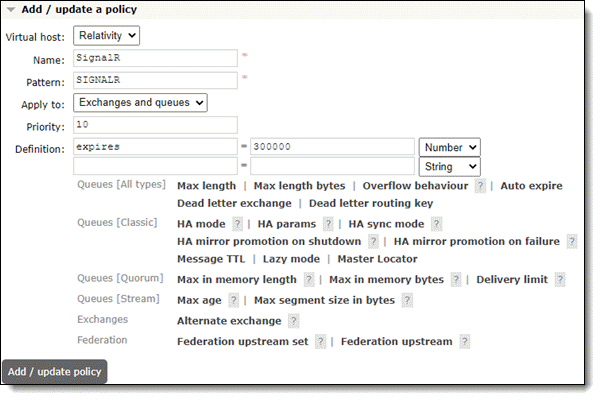This screenshot has height=400, width=600.
Task: Change the Number type dropdown for expires
Action: click(450, 147)
